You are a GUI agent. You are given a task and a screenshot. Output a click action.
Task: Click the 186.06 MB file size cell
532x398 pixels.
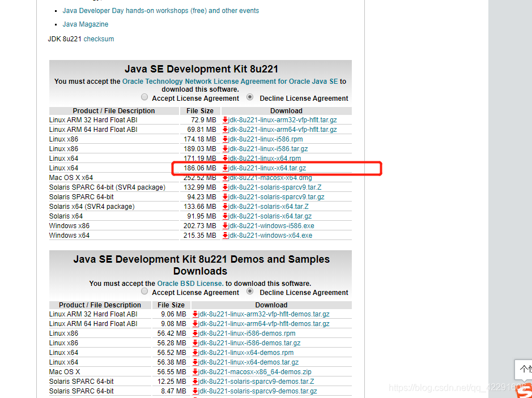[x=200, y=168]
